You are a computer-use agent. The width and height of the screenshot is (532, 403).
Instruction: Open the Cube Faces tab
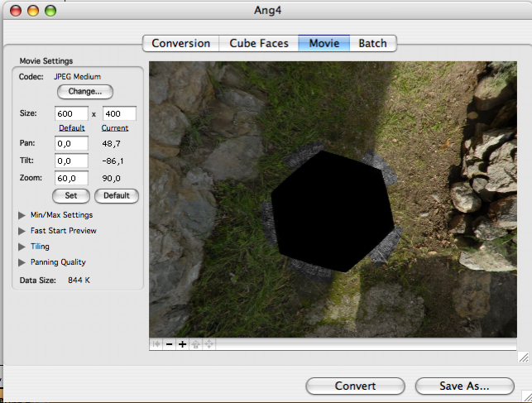(257, 43)
